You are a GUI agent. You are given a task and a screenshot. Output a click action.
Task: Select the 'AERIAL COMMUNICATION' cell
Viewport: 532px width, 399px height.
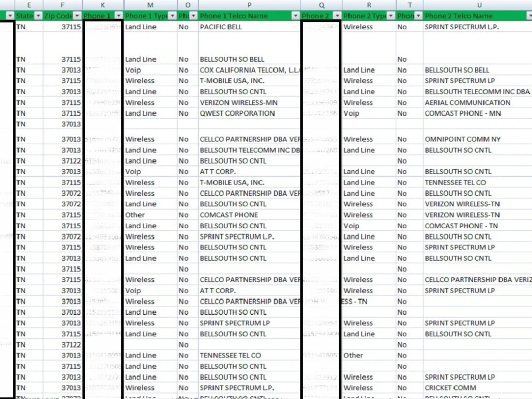(x=478, y=103)
